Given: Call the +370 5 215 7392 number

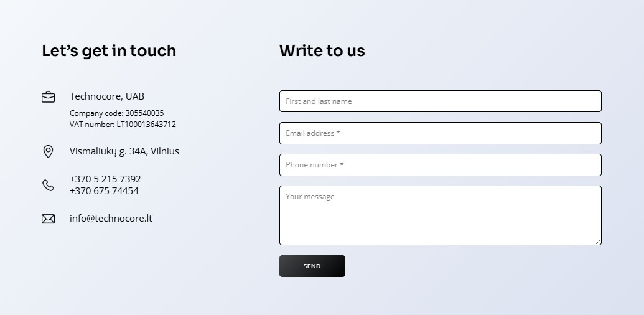Looking at the screenshot, I should (105, 179).
